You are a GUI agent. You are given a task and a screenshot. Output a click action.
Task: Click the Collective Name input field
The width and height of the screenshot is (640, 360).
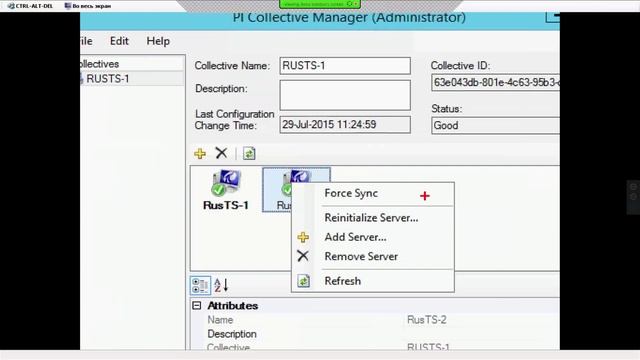pos(345,66)
